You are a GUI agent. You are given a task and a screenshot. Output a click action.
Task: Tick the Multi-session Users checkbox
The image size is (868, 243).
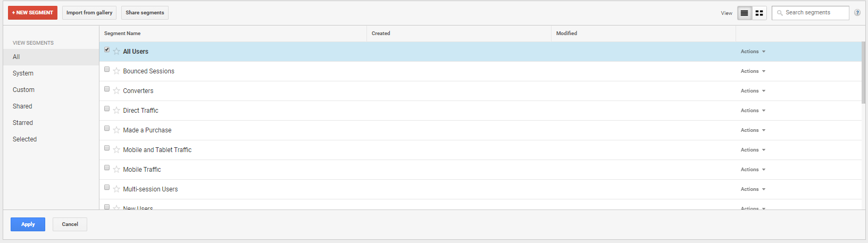pyautogui.click(x=107, y=187)
